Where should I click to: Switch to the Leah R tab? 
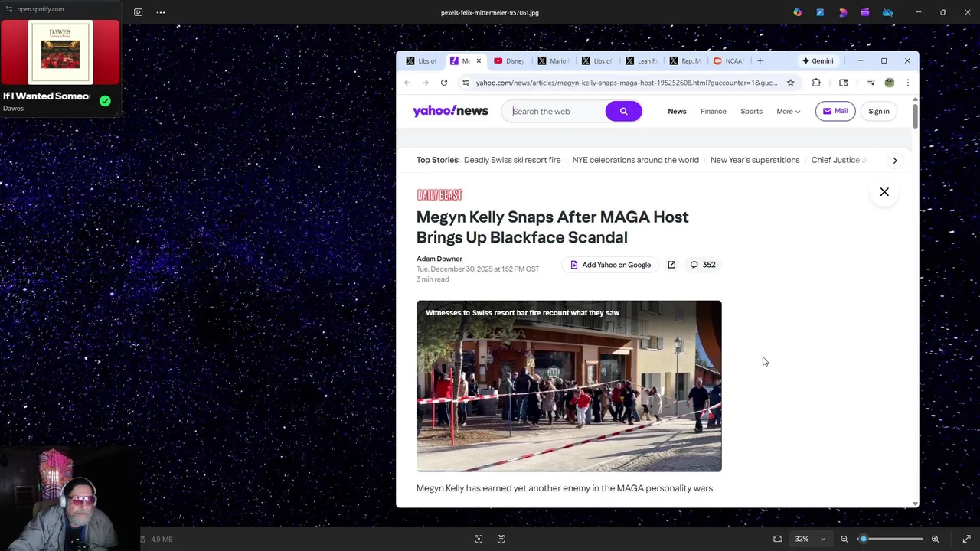[641, 61]
